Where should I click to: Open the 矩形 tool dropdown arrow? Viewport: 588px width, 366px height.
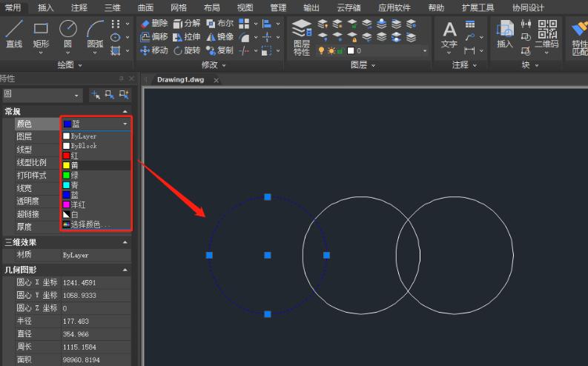(x=41, y=53)
